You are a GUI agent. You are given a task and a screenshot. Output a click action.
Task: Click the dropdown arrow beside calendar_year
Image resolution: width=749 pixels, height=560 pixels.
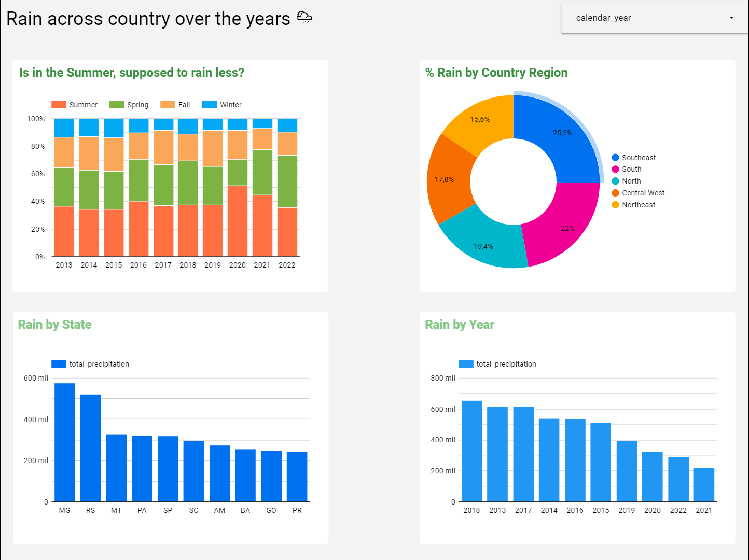(x=731, y=18)
